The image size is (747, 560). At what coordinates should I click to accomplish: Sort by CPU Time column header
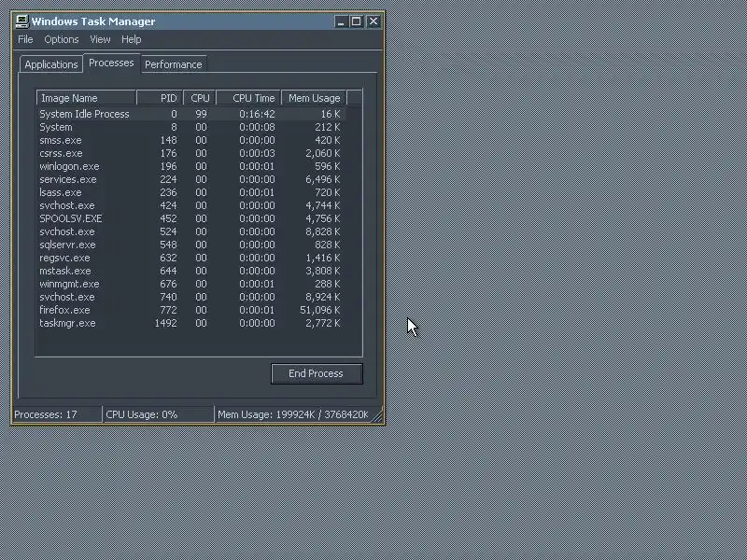click(x=248, y=98)
